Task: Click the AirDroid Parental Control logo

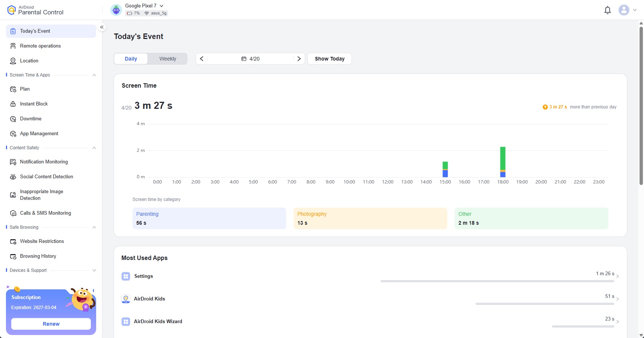Action: [35, 10]
